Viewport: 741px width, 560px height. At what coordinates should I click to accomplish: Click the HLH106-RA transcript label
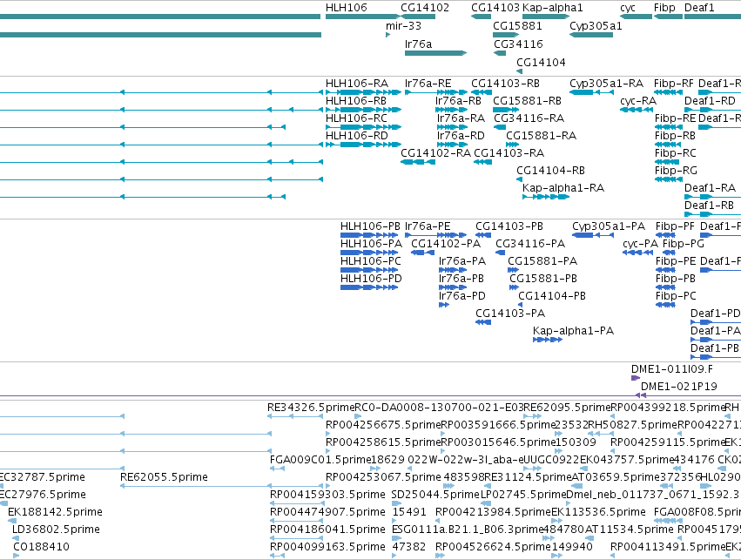coord(357,84)
